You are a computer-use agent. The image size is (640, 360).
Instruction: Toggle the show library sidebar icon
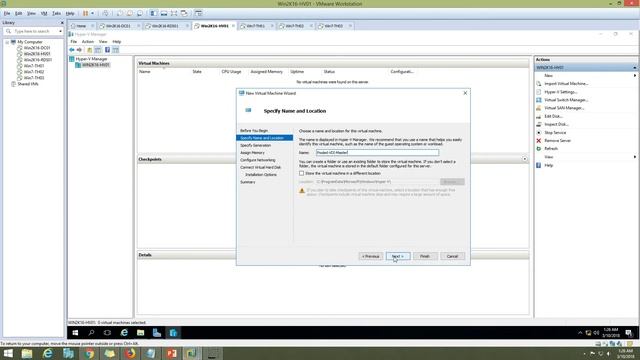153,13
